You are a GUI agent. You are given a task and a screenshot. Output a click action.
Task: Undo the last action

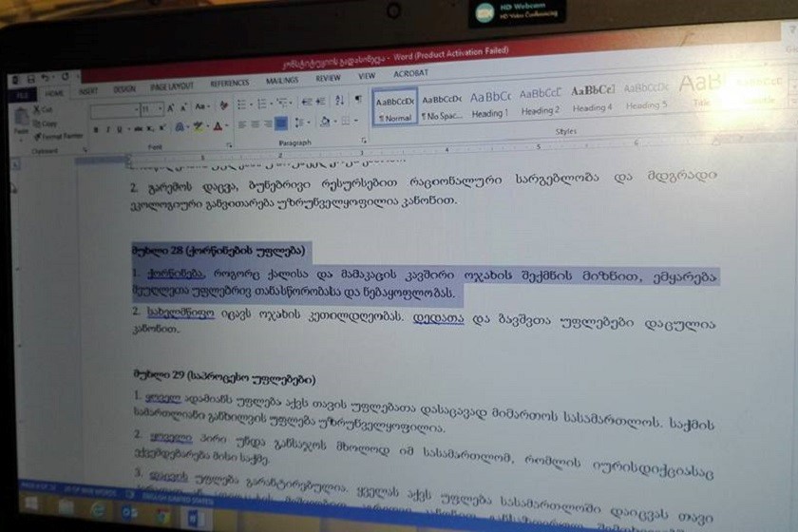pyautogui.click(x=45, y=78)
